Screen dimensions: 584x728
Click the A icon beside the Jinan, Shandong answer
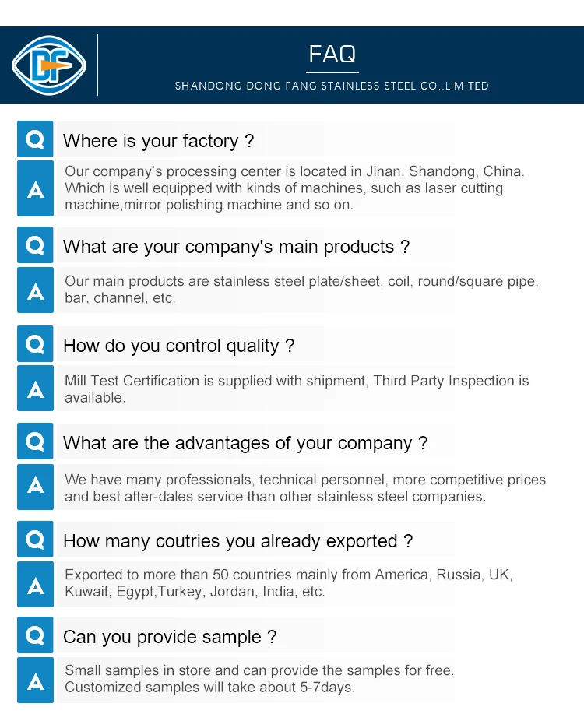click(35, 188)
